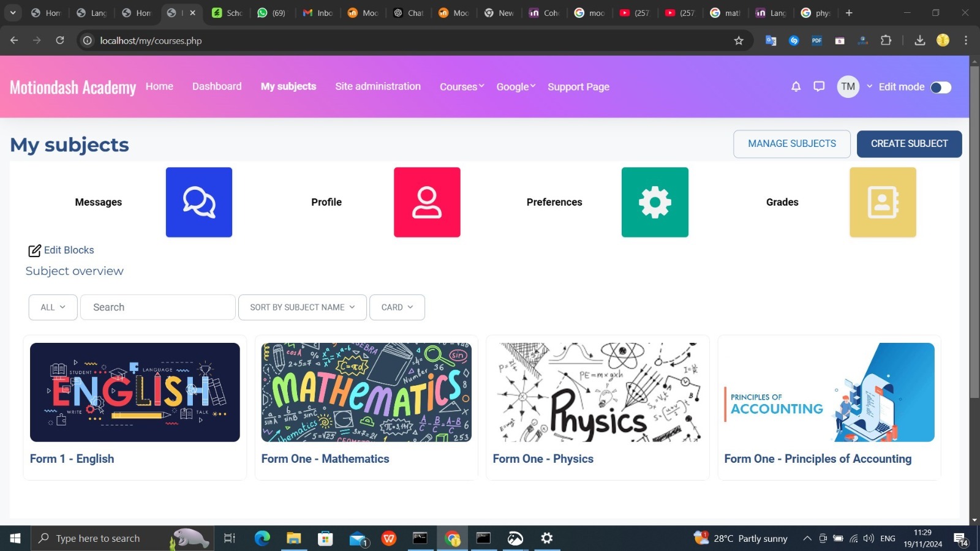980x551 pixels.
Task: Click the CREATE SUBJECT button
Action: click(x=909, y=144)
